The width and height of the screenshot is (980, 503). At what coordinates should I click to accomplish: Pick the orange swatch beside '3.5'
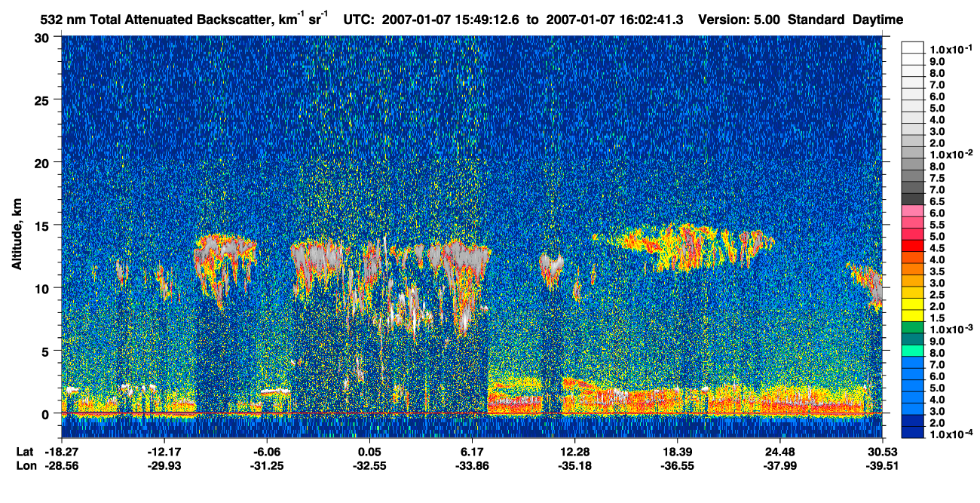912,269
